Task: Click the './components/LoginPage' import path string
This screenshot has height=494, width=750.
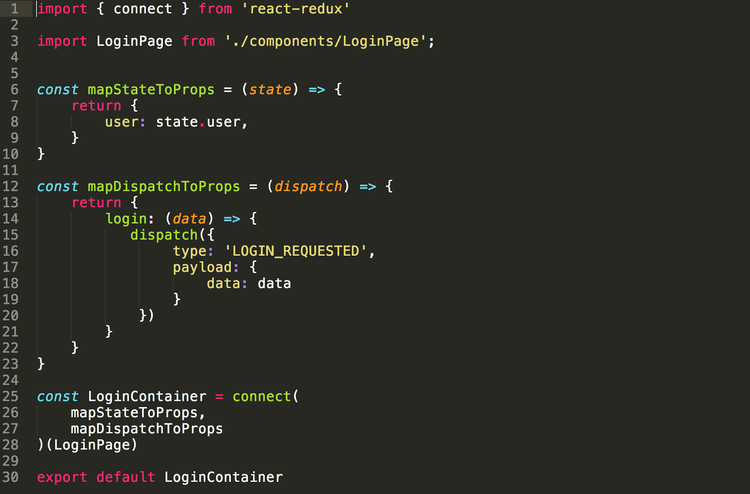Action: click(326, 41)
